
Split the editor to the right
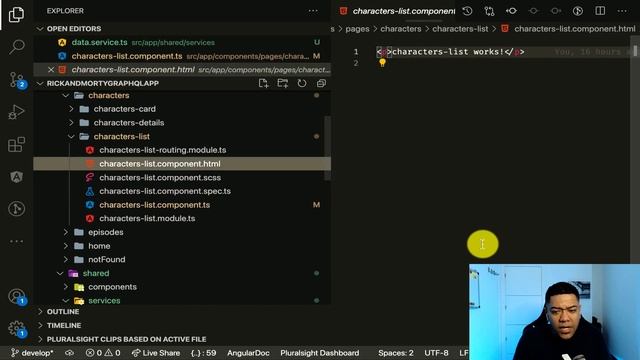[x=600, y=11]
